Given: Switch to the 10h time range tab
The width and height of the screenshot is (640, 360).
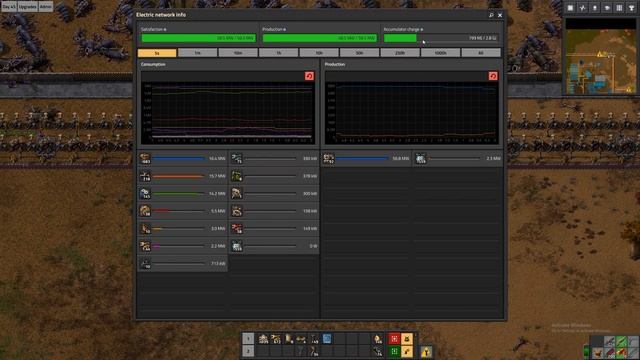Looking at the screenshot, I should (319, 53).
